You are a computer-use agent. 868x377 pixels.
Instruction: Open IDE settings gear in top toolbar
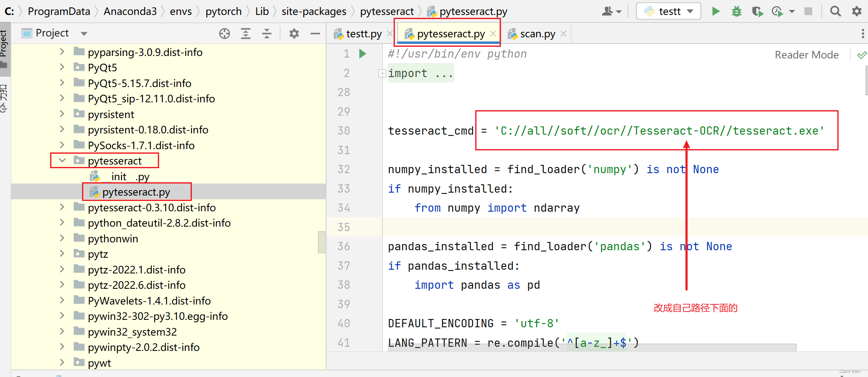click(856, 11)
